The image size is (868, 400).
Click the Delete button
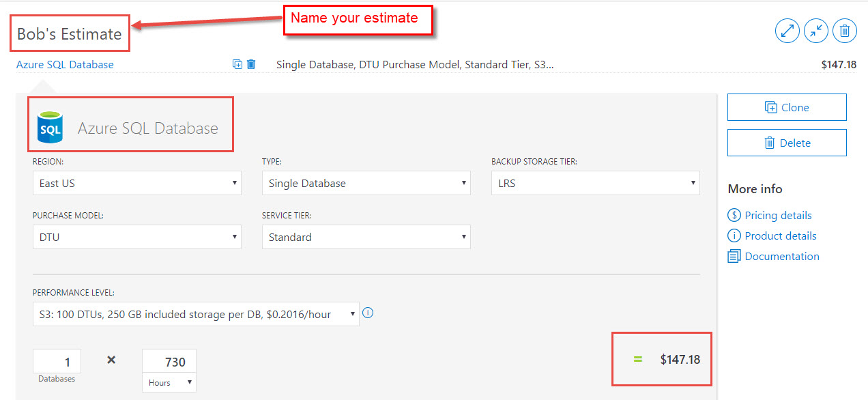click(787, 143)
